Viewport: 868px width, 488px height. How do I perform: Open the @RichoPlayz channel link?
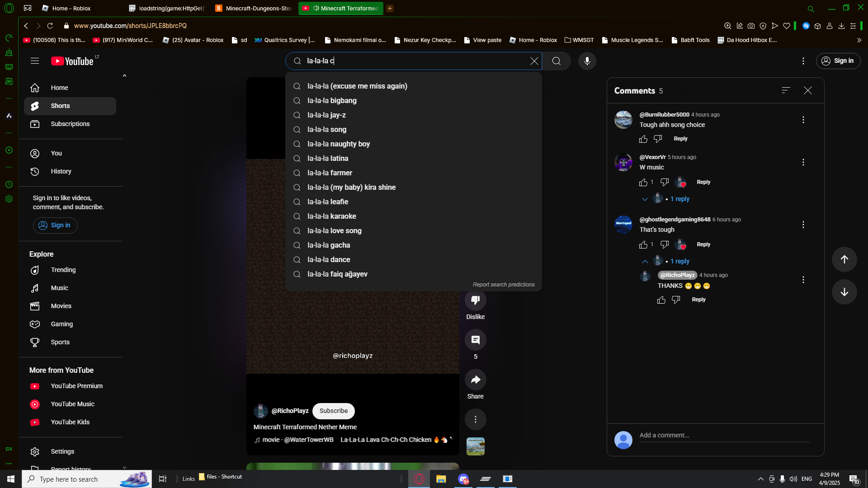coord(290,411)
